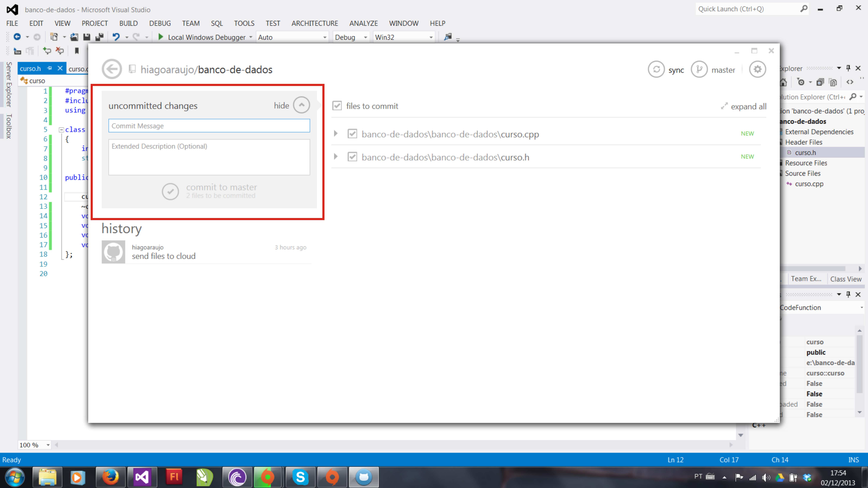Start Local Windows Debugger play icon

pyautogui.click(x=161, y=37)
